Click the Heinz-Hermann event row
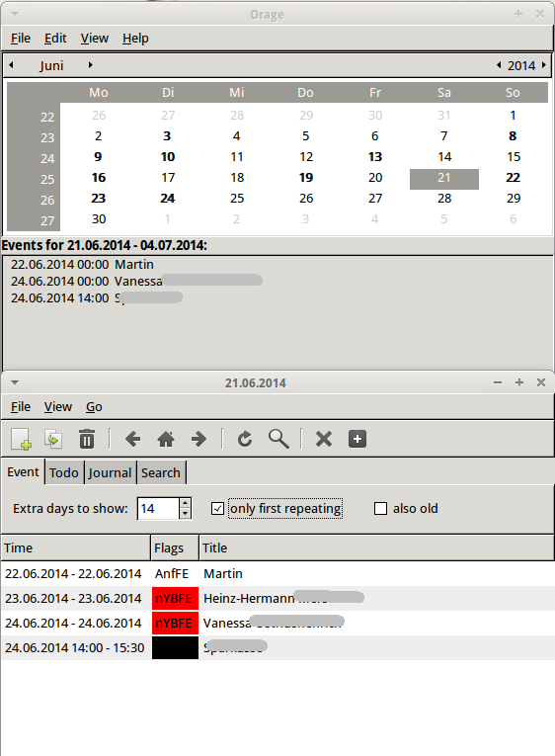555x756 pixels. 277,598
